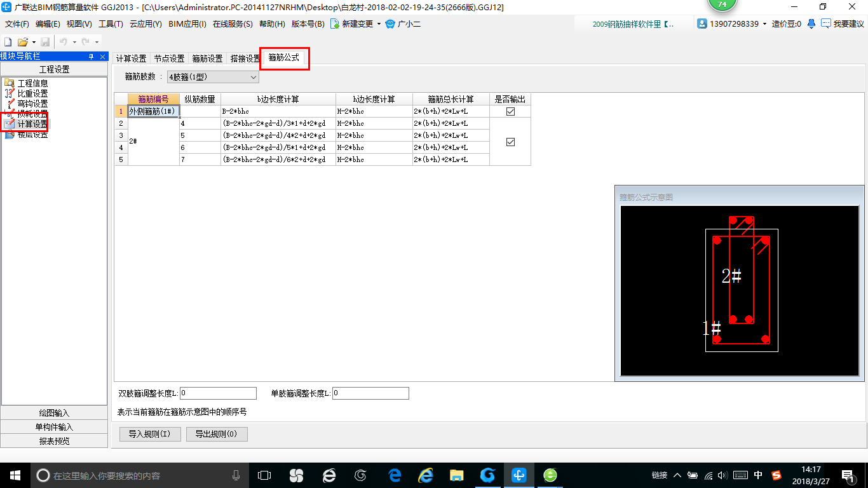The height and width of the screenshot is (488, 868).
Task: Click the 绘图输入 section button
Action: tap(54, 413)
